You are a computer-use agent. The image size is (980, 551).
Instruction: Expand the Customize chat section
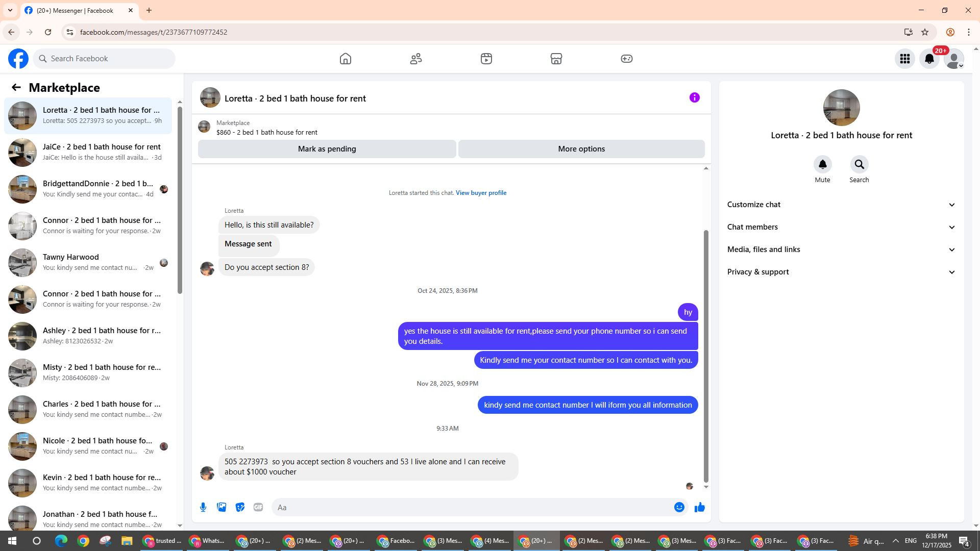coord(841,205)
